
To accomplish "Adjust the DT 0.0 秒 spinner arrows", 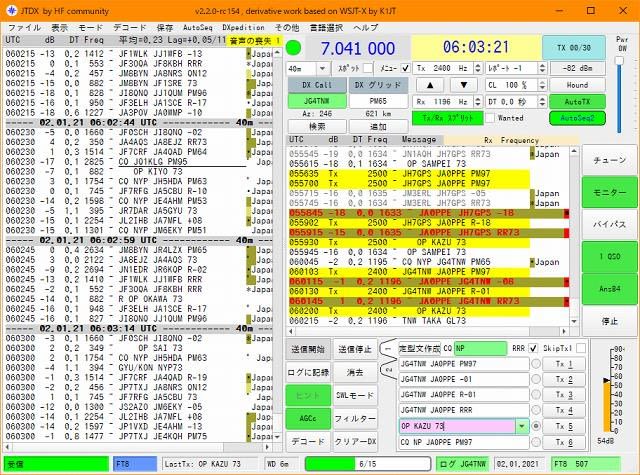I will (x=542, y=102).
